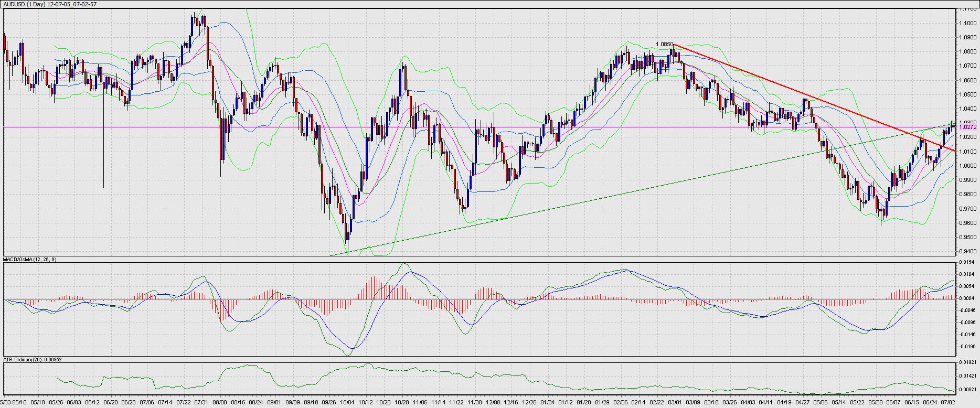Click the MACD/OsMA (12, 26, 9) indicator label
Image resolution: width=980 pixels, height=408 pixels.
30,260
